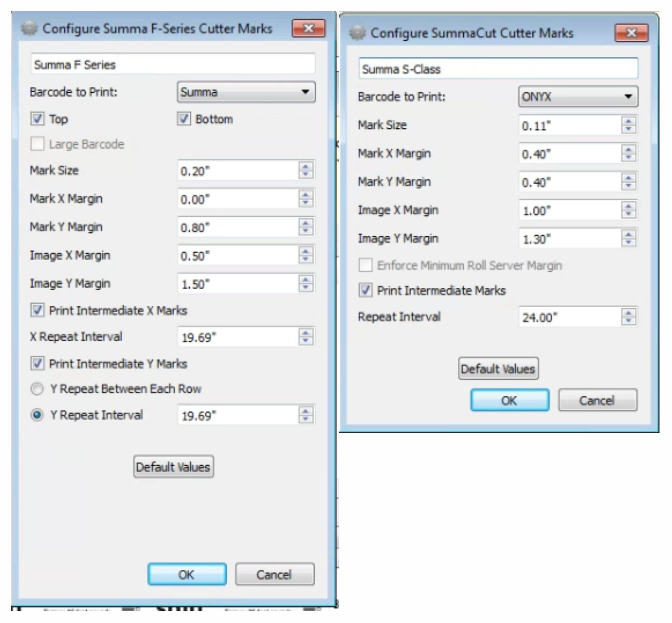Image resolution: width=672 pixels, height=623 pixels.
Task: Click Cancel in the SummaCut dialog
Action: 597,400
